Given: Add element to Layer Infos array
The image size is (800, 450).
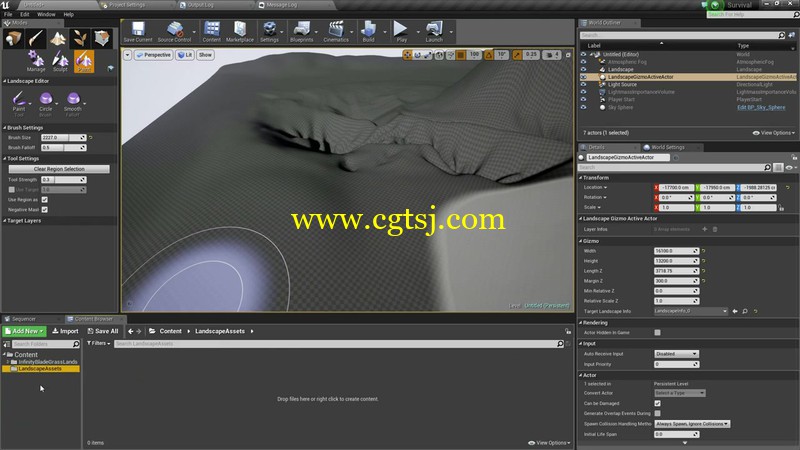Looking at the screenshot, I should pyautogui.click(x=705, y=229).
